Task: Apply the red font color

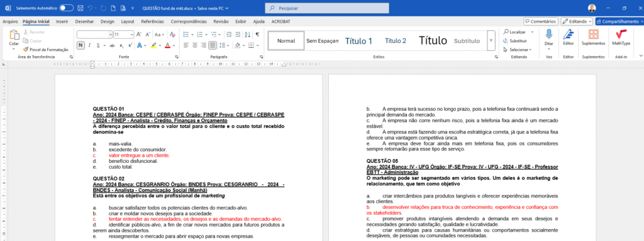Action: tap(167, 45)
